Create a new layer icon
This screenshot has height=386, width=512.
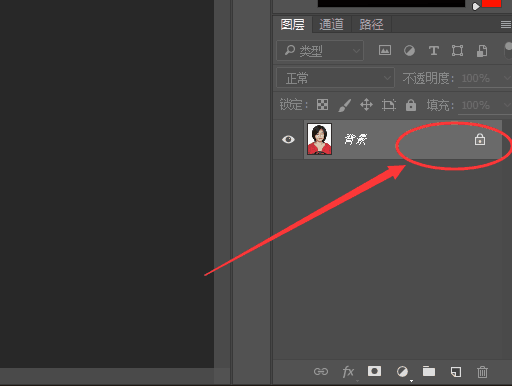(x=456, y=371)
